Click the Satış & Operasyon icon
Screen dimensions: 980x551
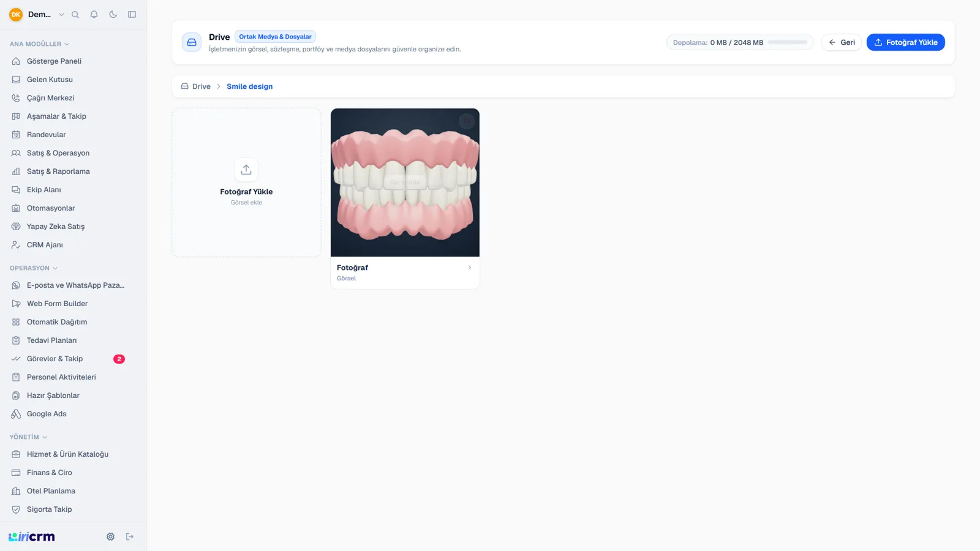16,153
